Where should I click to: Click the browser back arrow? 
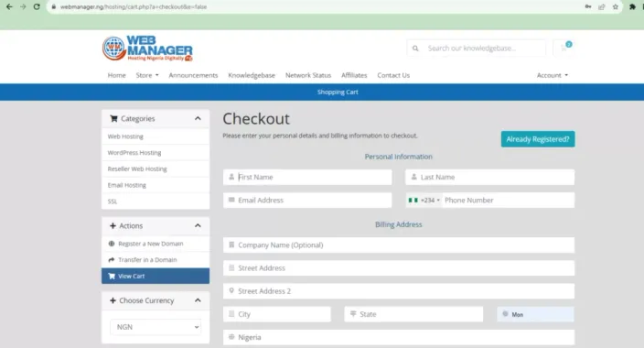tap(9, 6)
